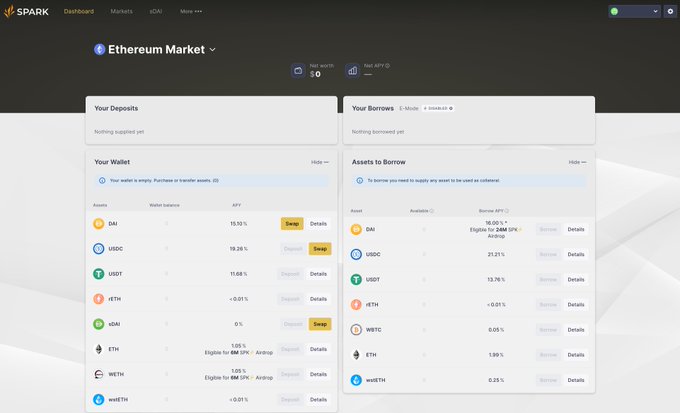
Task: Open the sDAI navigation tab
Action: 156,11
